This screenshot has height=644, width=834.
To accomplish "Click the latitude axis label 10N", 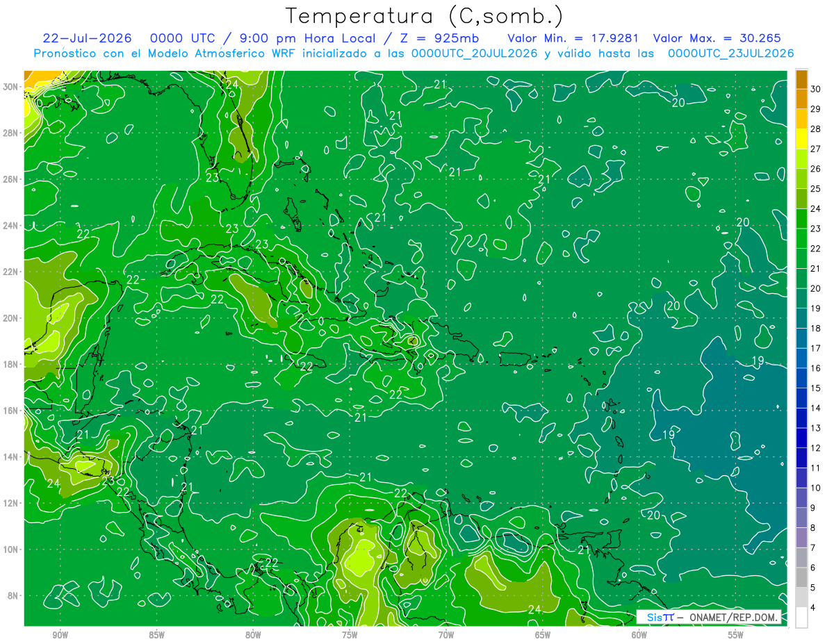I will click(12, 550).
